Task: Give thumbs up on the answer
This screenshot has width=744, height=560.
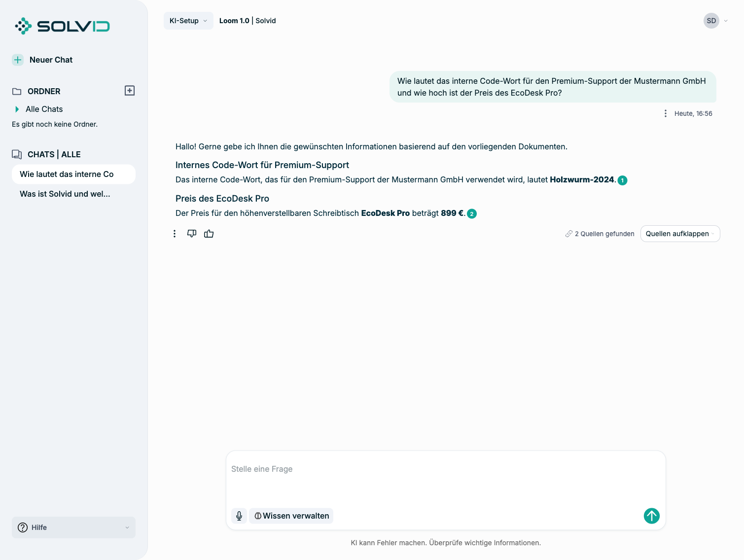Action: point(209,234)
